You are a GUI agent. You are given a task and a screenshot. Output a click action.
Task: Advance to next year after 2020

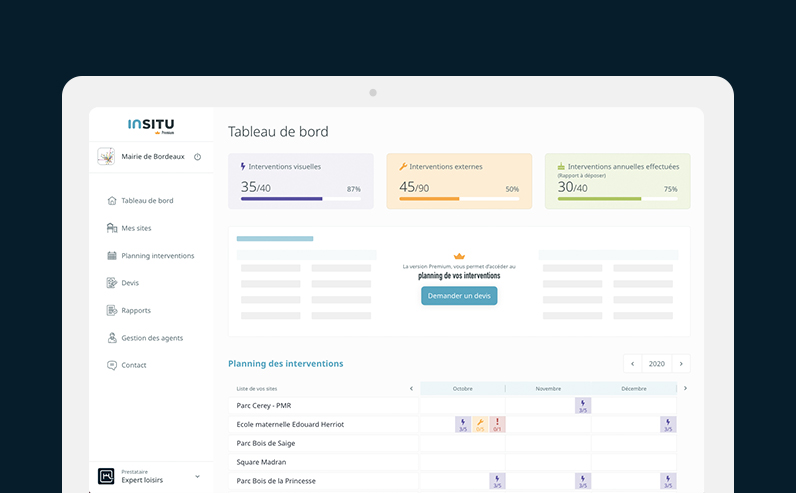(x=681, y=364)
